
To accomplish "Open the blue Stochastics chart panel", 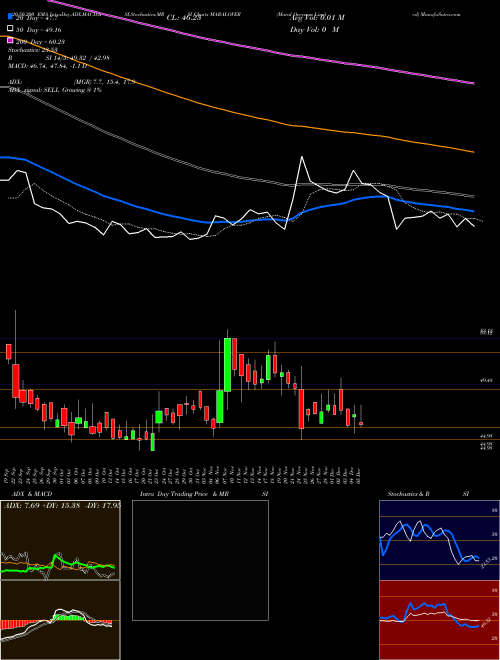I will [439, 540].
